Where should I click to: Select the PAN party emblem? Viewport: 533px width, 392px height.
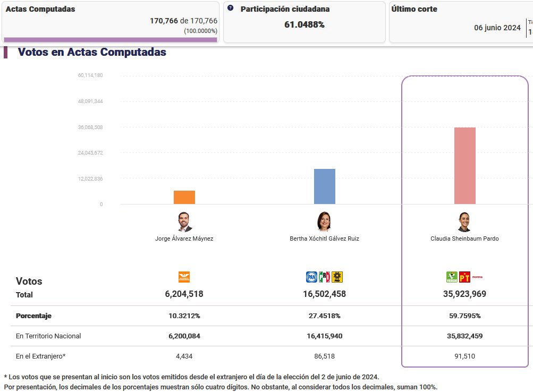[311, 277]
